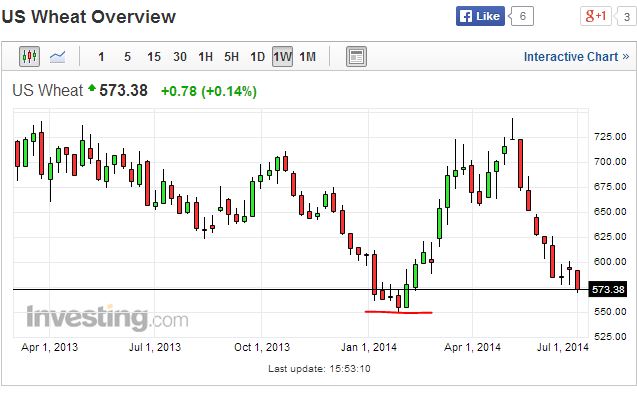The image size is (637, 402).
Task: Click the Google plus count 3
Action: coord(627,17)
